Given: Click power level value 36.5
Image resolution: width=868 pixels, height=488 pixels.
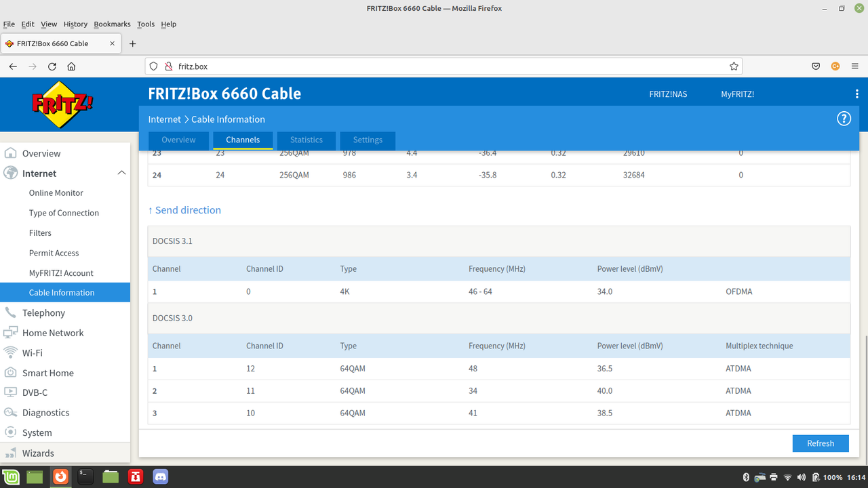Looking at the screenshot, I should (x=605, y=369).
